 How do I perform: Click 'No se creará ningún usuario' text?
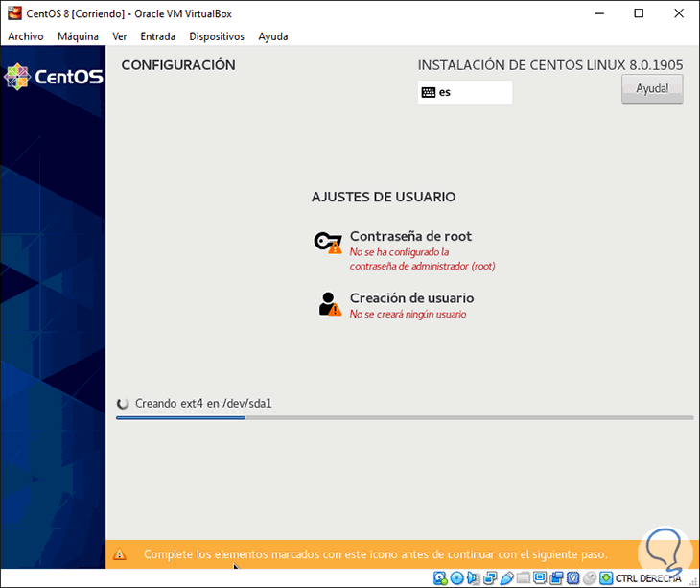pos(408,315)
